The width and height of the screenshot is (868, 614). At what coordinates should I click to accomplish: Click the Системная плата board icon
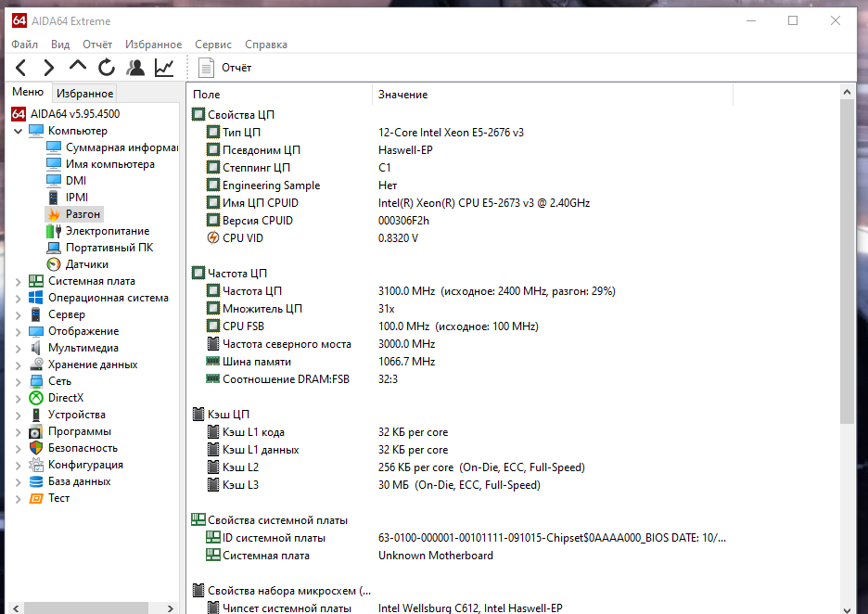pos(36,281)
